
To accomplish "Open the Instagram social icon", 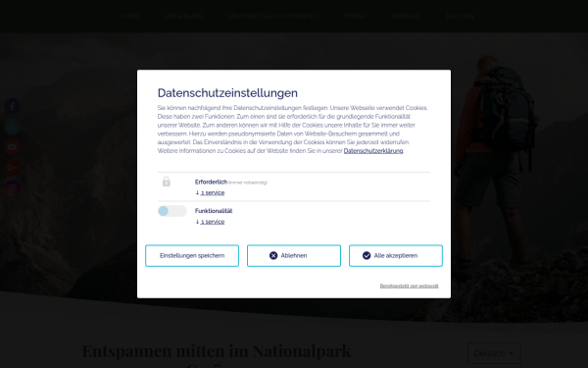I will click(12, 187).
